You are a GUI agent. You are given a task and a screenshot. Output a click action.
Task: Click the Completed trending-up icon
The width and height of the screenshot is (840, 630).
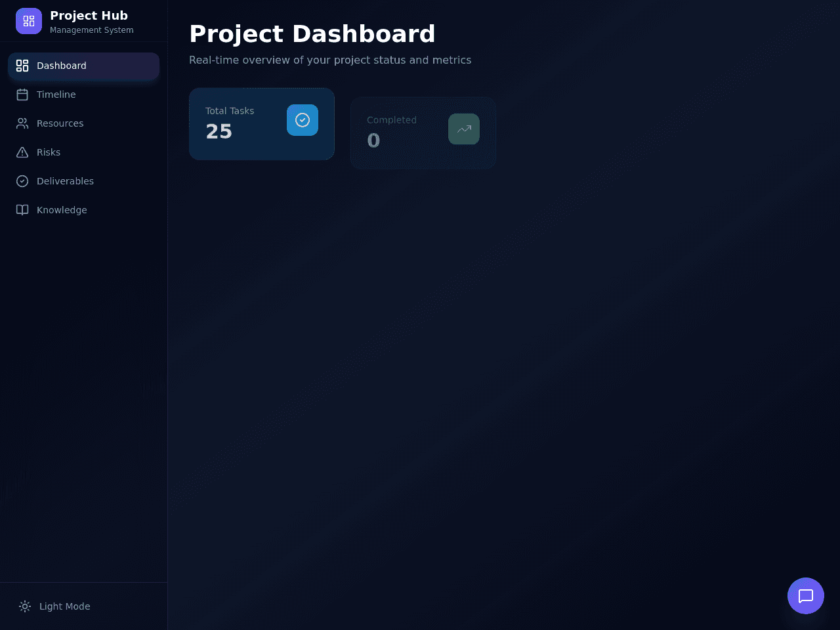[464, 129]
